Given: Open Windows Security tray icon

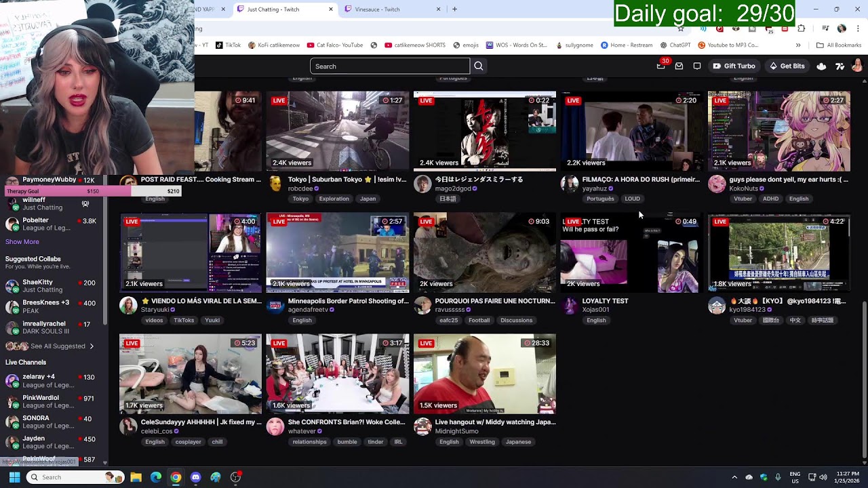Looking at the screenshot, I should click(764, 477).
